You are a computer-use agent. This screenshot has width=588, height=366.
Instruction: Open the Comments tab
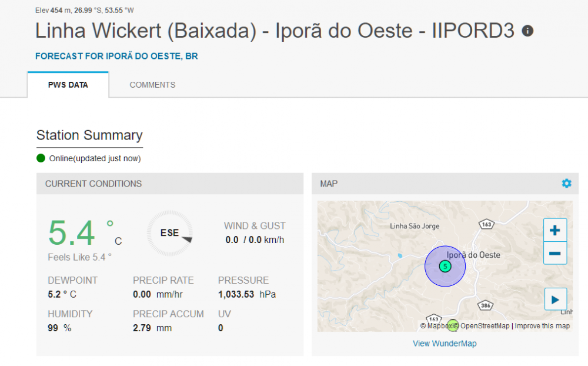coord(152,85)
